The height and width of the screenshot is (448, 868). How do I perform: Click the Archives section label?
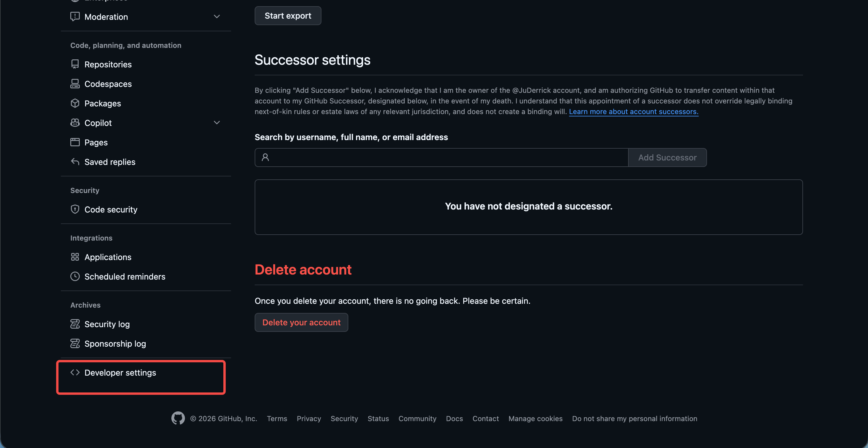[x=85, y=305]
